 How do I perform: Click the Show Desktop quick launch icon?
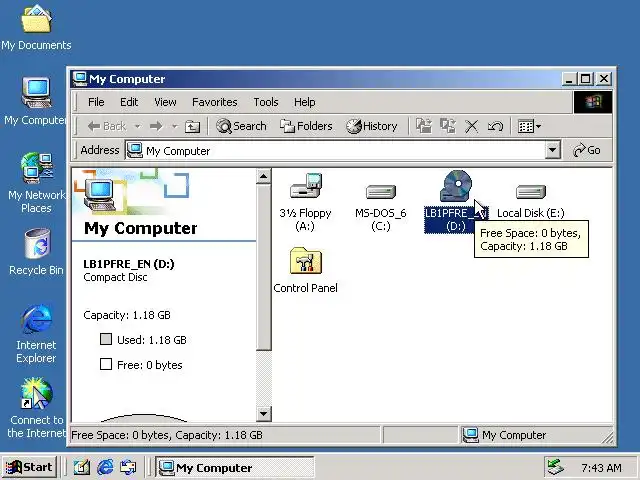[81, 467]
